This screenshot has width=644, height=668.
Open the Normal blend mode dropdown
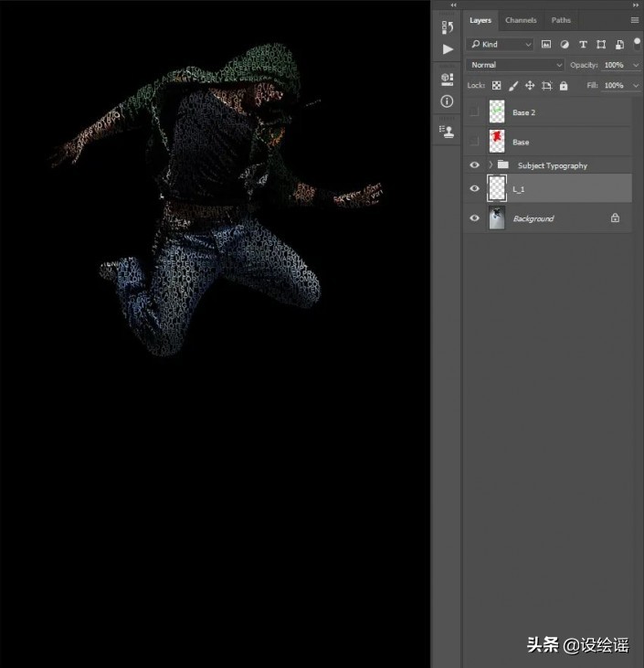tap(516, 65)
